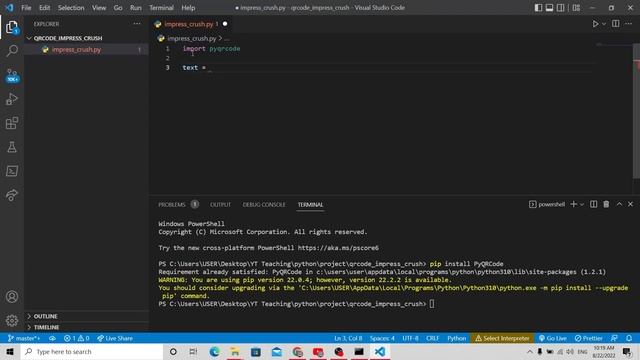Screen dimensions: 640x360
Task: Open the Edit menu
Action: click(x=44, y=8)
